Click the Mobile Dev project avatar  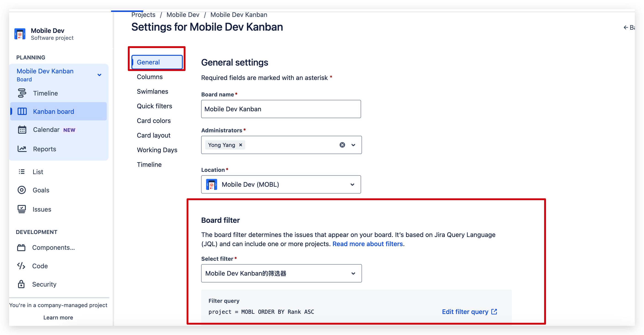tap(20, 34)
